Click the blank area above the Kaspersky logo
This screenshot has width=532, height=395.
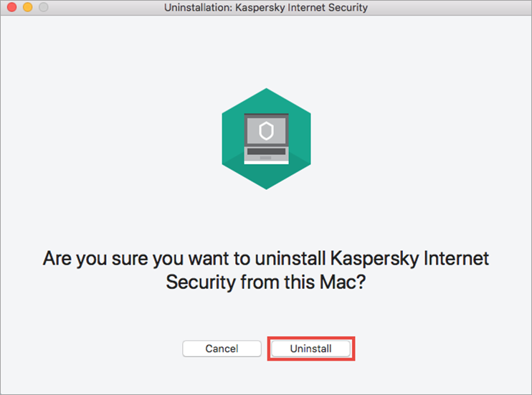pyautogui.click(x=266, y=51)
